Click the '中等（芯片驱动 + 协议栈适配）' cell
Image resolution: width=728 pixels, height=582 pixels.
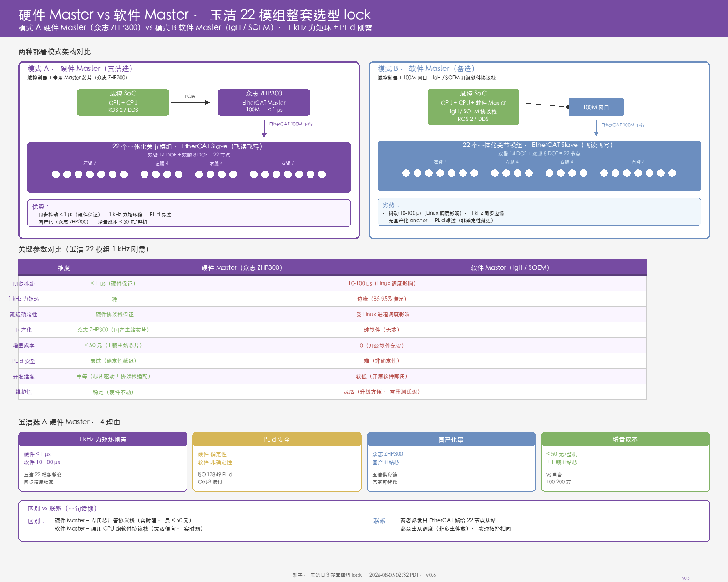pos(113,376)
